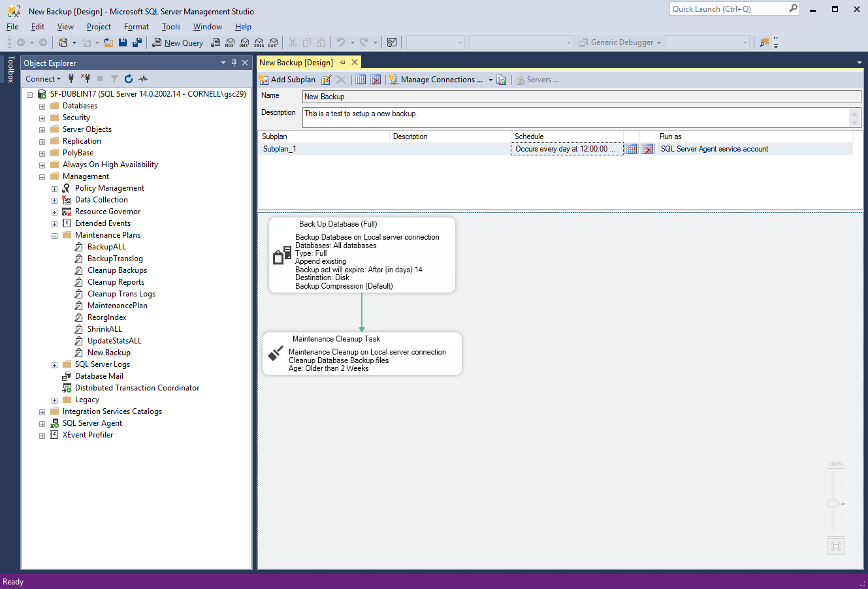Select the Subplan_1 row cell
Screen dimensions: 868x589
[324, 149]
